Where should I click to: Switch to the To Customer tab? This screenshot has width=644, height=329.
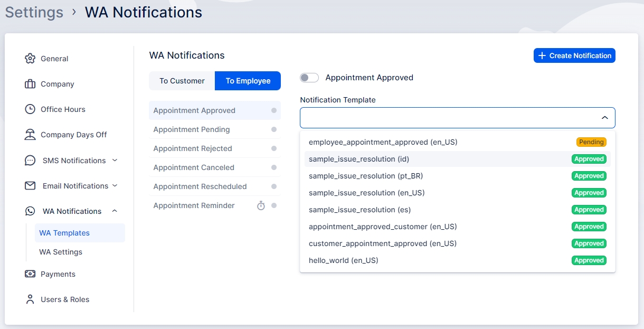[182, 81]
